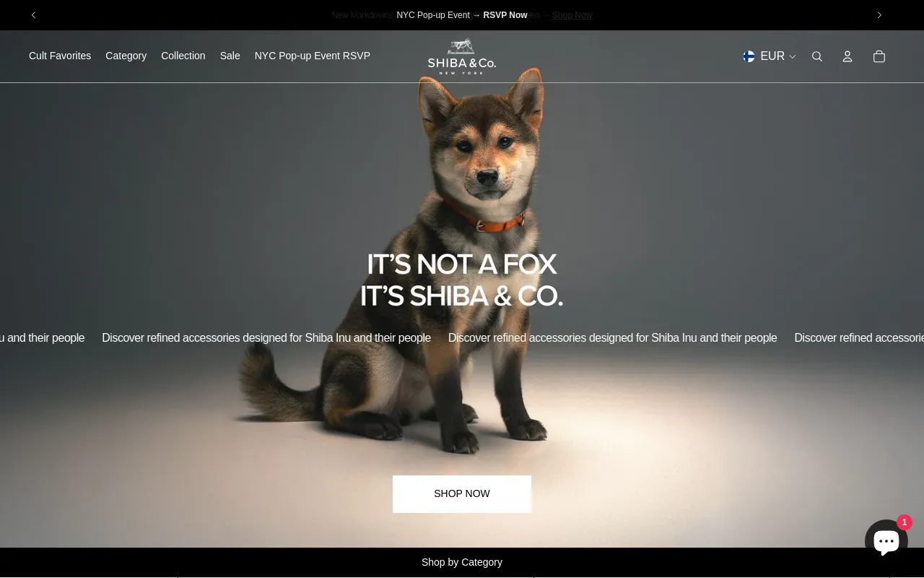
Task: Open NYC Pop-up Event RSVP menu item
Action: pyautogui.click(x=312, y=56)
